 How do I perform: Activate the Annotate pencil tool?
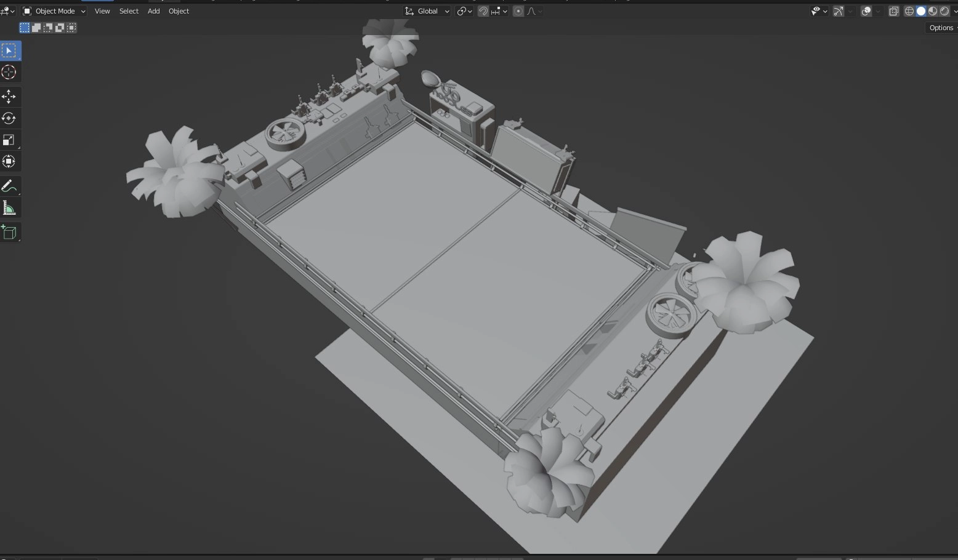[x=9, y=186]
